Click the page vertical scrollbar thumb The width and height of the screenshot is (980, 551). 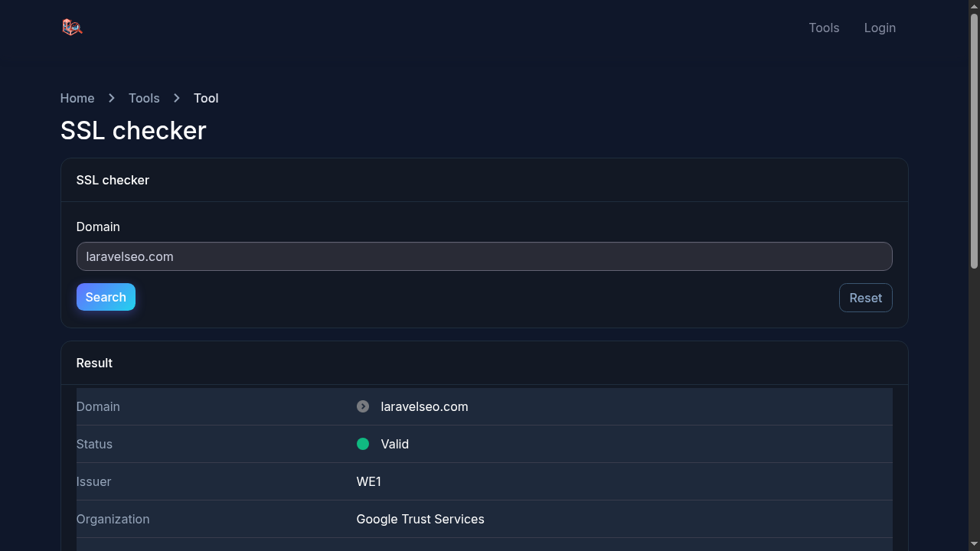coord(974,139)
